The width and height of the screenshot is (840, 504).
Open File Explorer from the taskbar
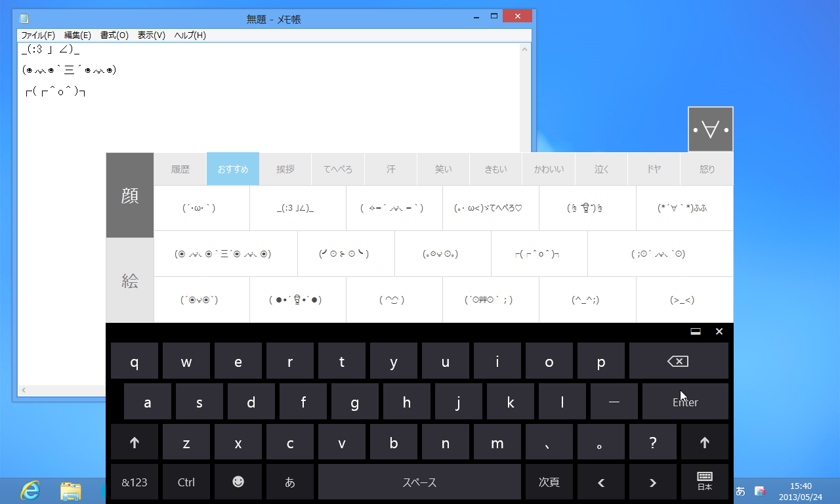71,490
